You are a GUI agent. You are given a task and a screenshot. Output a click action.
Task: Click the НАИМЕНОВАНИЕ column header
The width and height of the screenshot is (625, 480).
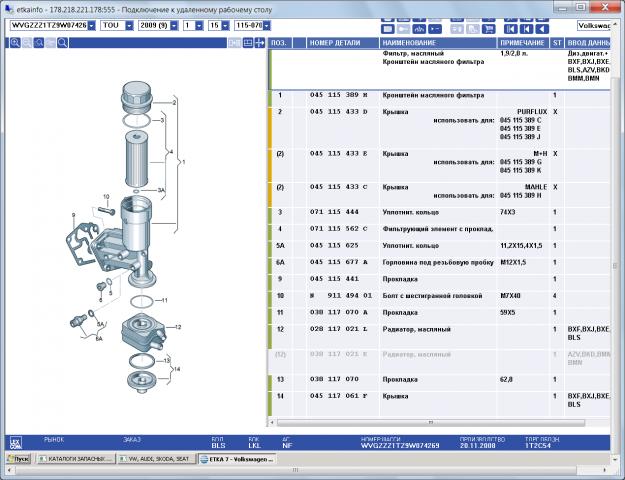[438, 43]
